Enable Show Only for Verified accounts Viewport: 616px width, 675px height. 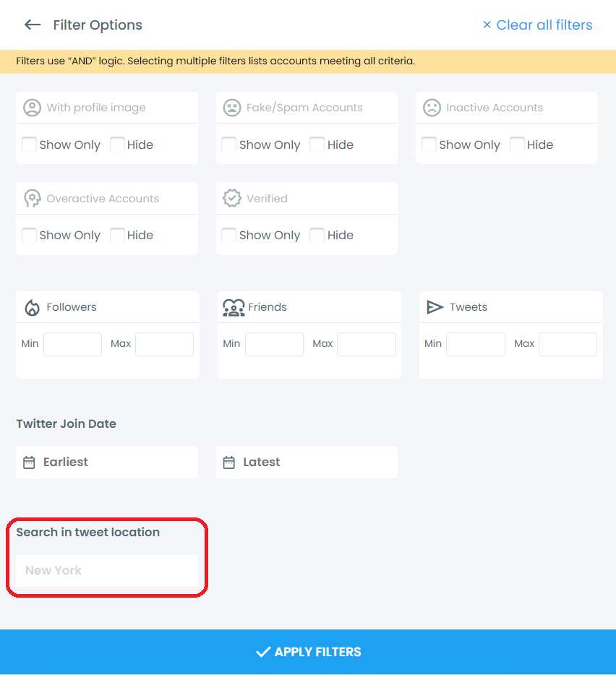[x=228, y=234]
